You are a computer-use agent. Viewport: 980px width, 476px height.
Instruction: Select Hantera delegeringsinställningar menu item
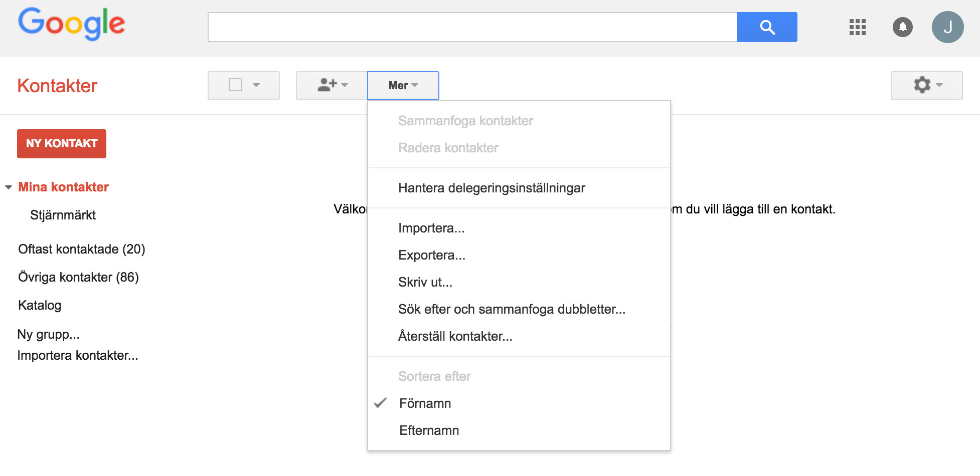coord(492,188)
